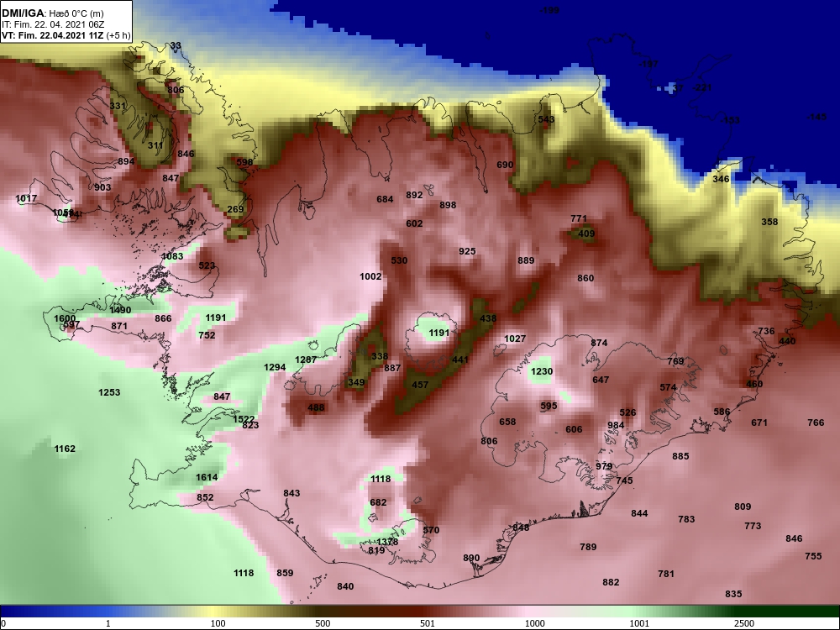Click the map value 269

[235, 209]
